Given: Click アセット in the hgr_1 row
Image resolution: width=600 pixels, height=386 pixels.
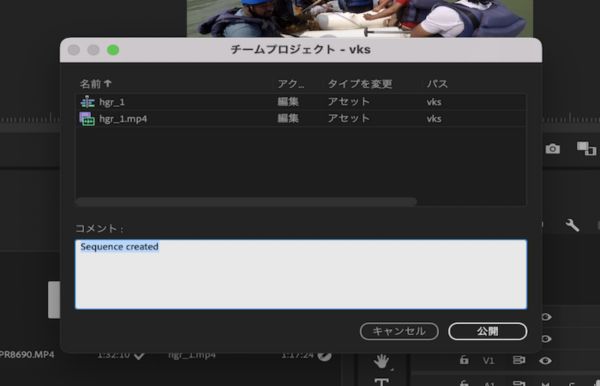Looking at the screenshot, I should pos(349,102).
